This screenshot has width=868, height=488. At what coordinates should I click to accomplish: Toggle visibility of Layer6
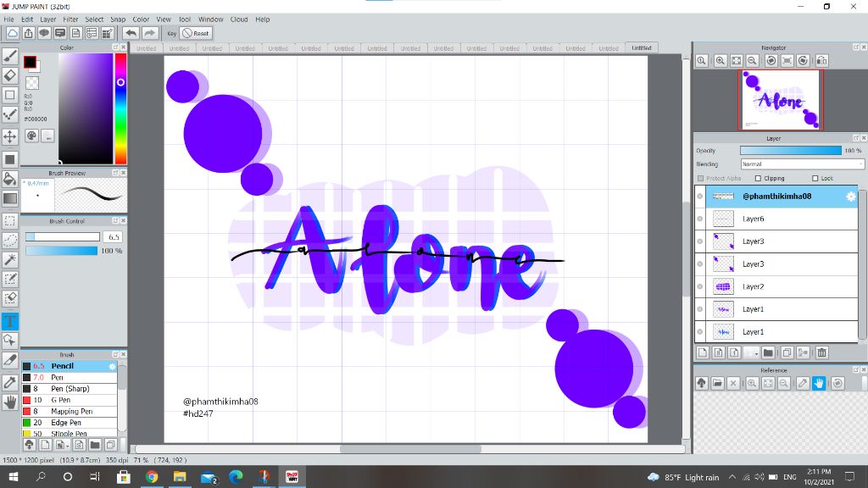pos(700,219)
